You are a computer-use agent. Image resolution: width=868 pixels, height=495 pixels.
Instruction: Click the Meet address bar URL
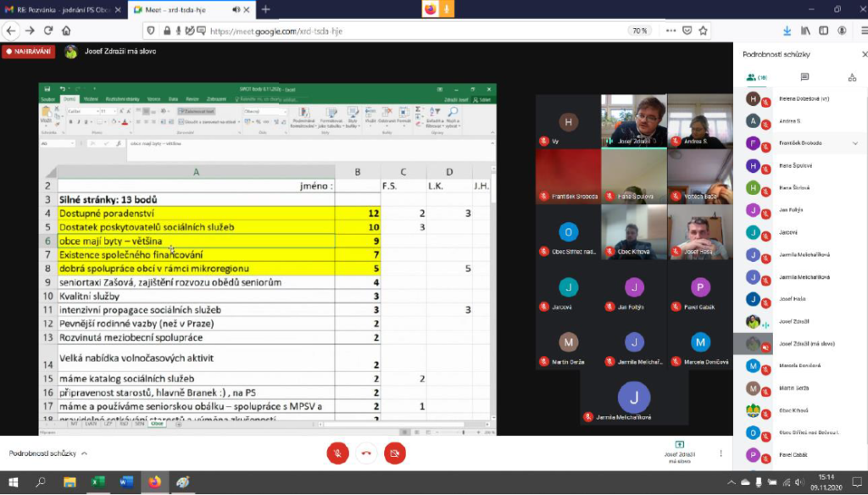click(x=276, y=31)
